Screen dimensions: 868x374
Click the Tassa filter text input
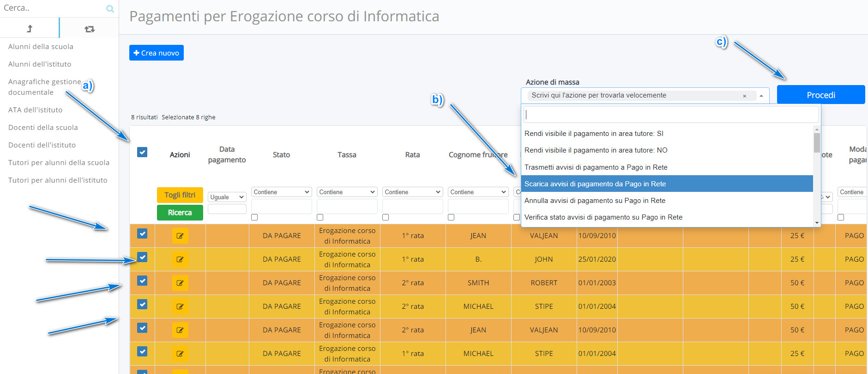(x=347, y=206)
